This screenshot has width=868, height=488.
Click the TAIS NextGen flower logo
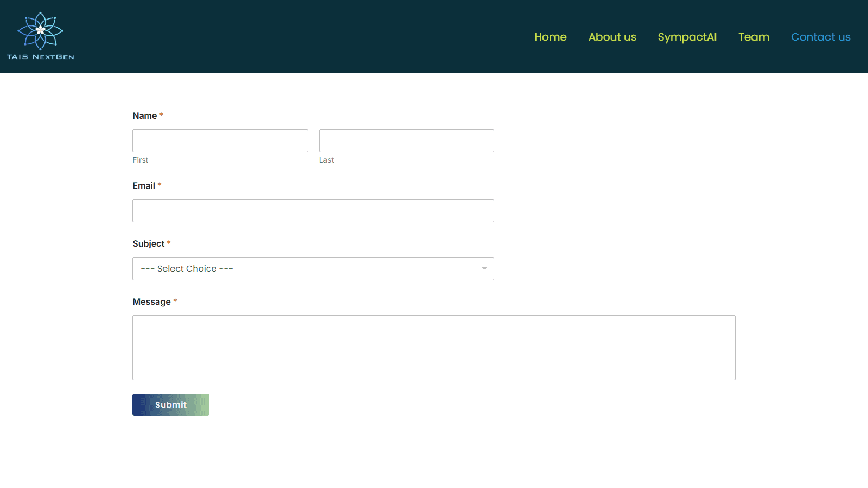click(40, 36)
